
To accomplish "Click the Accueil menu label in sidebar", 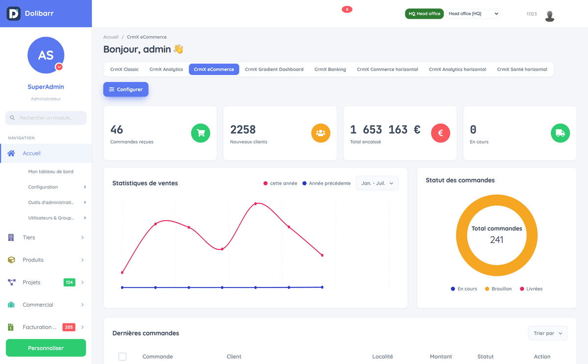I will pyautogui.click(x=31, y=153).
